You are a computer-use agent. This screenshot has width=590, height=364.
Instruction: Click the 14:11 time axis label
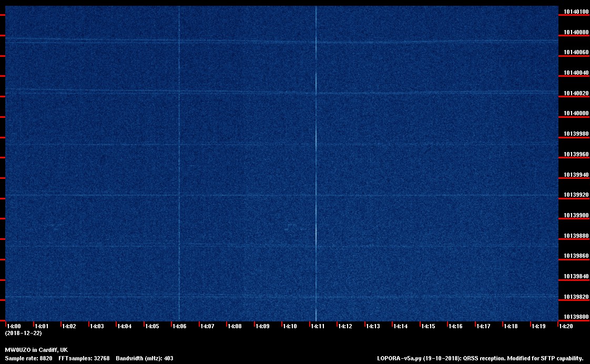tap(318, 326)
